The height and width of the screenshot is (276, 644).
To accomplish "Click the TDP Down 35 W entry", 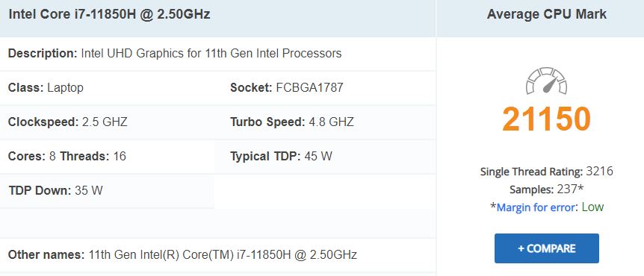I will (x=55, y=191).
